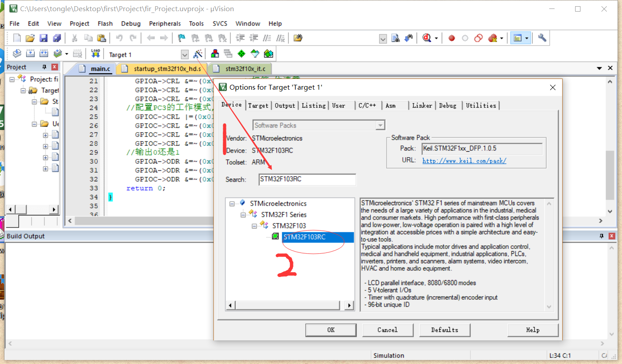This screenshot has height=364, width=622.
Task: Click the incremental find binoculars icon
Action: (x=409, y=38)
